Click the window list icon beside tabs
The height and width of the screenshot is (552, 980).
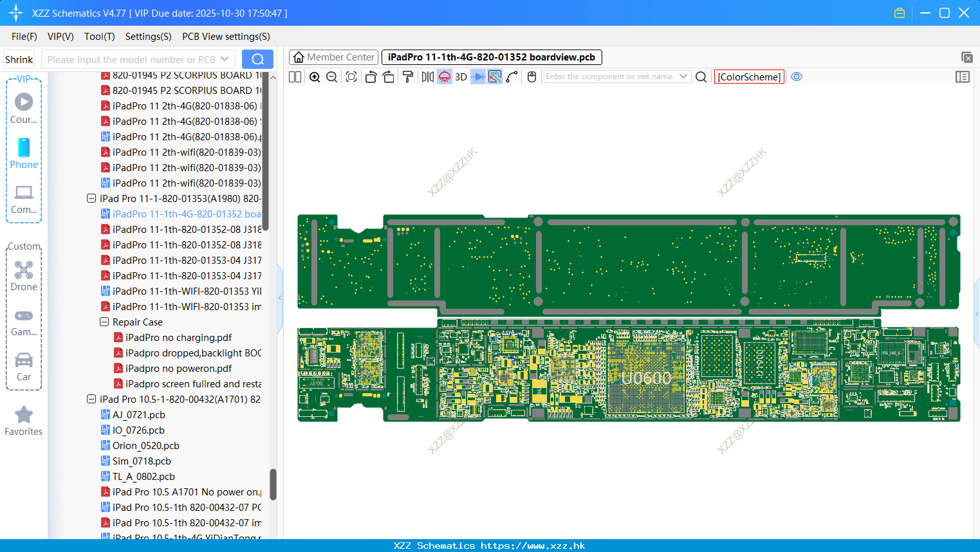966,57
